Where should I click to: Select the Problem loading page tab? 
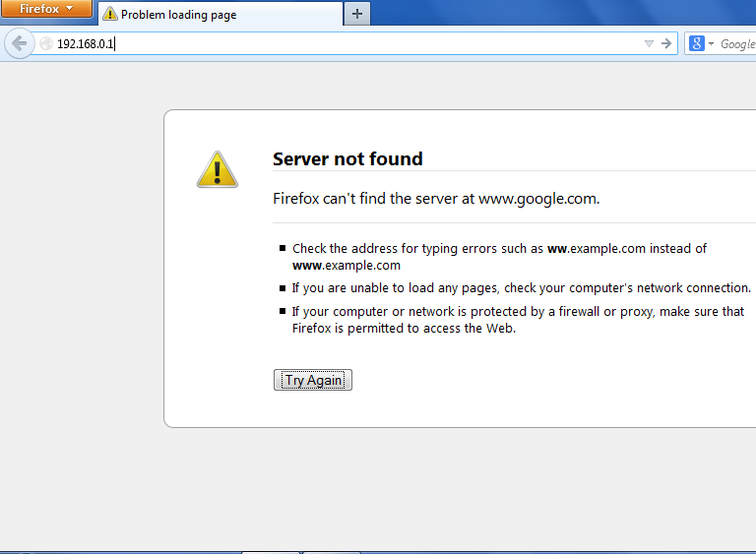coord(220,14)
